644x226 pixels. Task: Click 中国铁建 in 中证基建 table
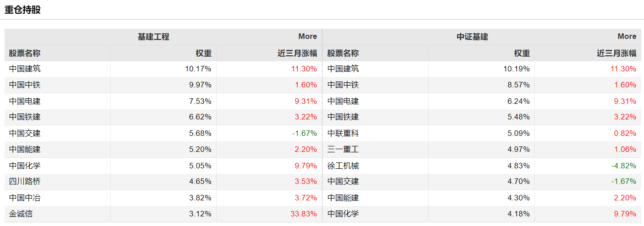343,117
